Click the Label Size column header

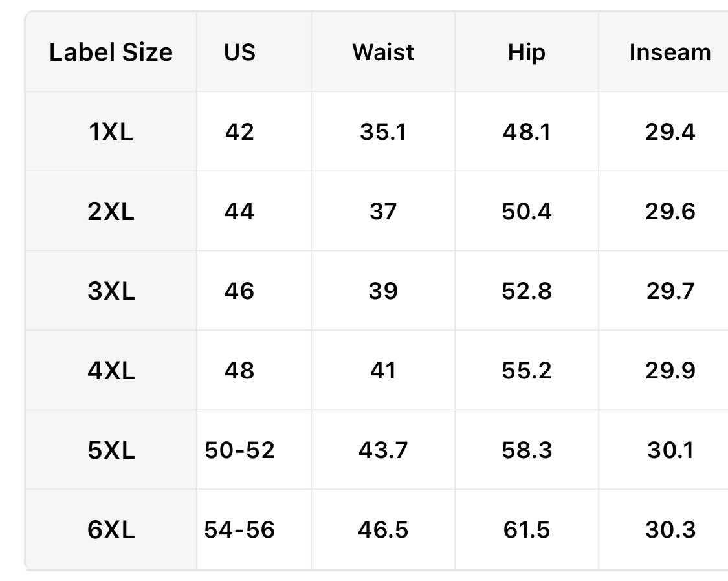point(111,52)
